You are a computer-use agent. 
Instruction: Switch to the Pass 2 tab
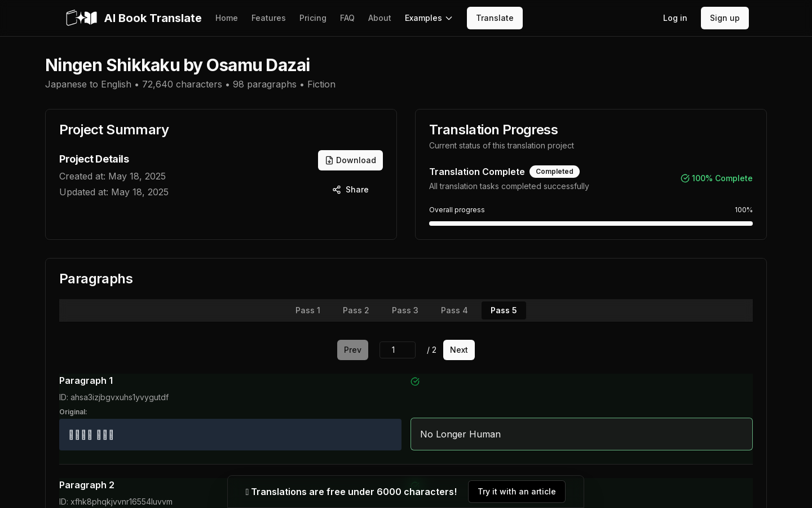coord(356,310)
